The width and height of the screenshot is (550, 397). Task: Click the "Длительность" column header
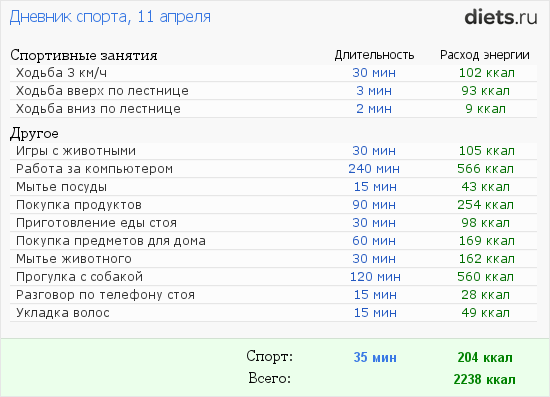(374, 55)
